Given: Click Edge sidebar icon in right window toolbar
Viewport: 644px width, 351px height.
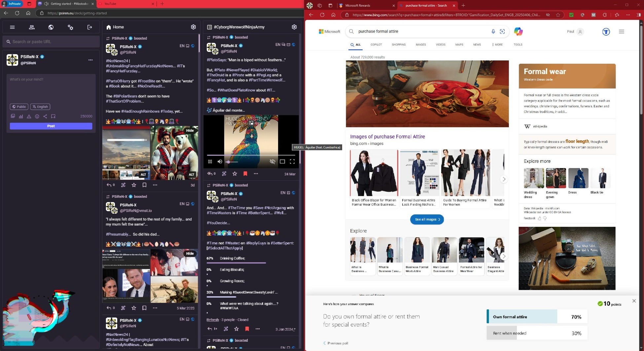Looking at the screenshot, I should 639,15.
